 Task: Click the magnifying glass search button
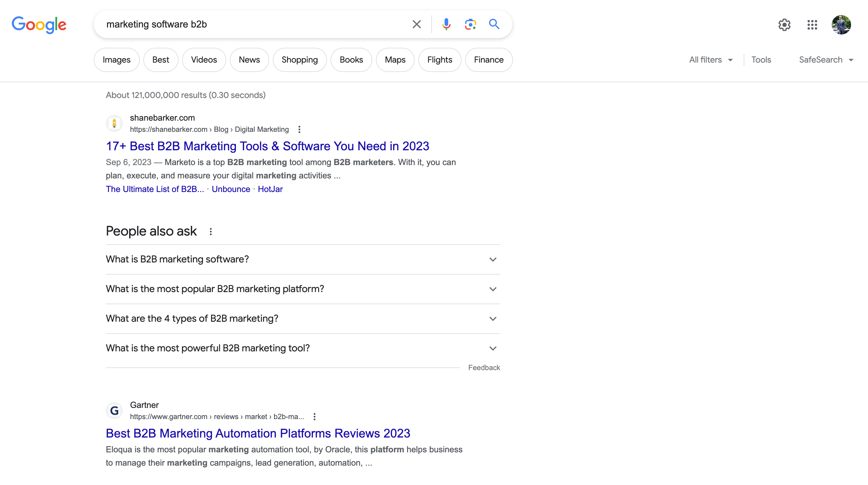point(494,24)
